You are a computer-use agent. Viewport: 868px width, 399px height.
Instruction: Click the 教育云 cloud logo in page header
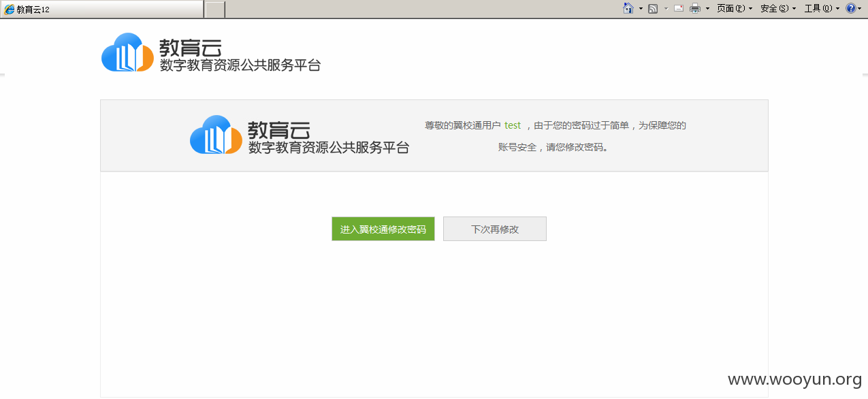(x=127, y=52)
